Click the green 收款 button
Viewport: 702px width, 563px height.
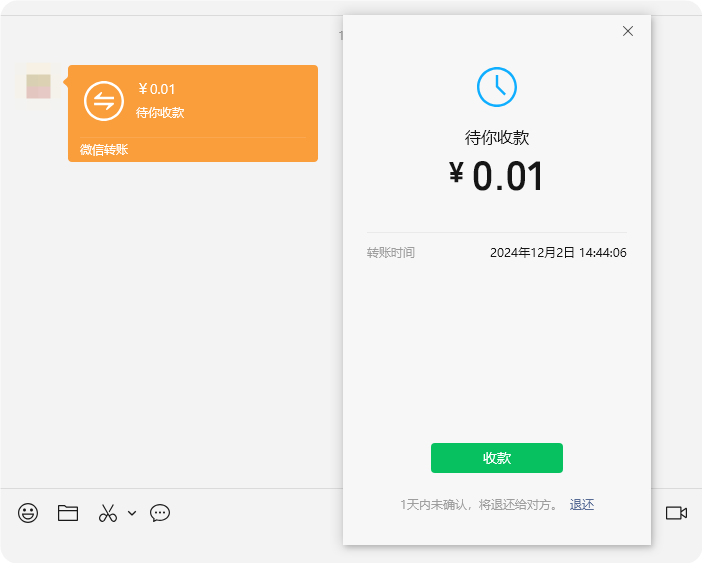(497, 458)
